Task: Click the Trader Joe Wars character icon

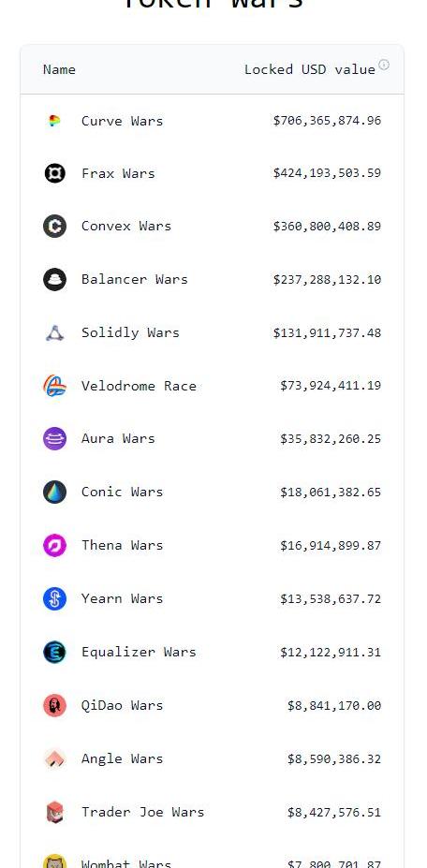Action: tap(54, 812)
